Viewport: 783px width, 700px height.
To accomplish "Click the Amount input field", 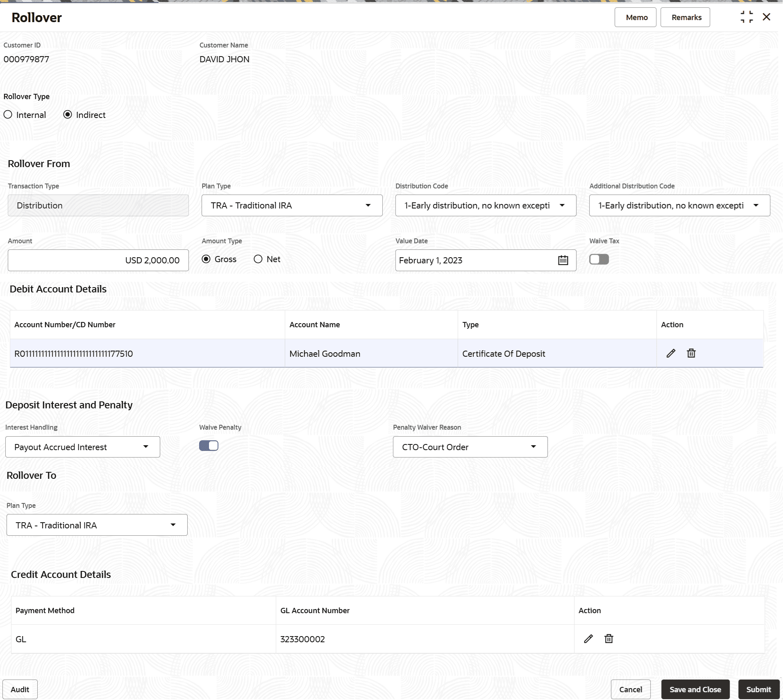I will [x=98, y=260].
